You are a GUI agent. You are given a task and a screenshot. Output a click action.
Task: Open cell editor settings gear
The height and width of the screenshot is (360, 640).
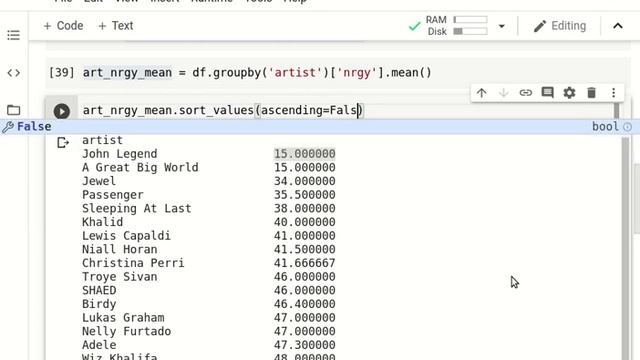point(569,93)
